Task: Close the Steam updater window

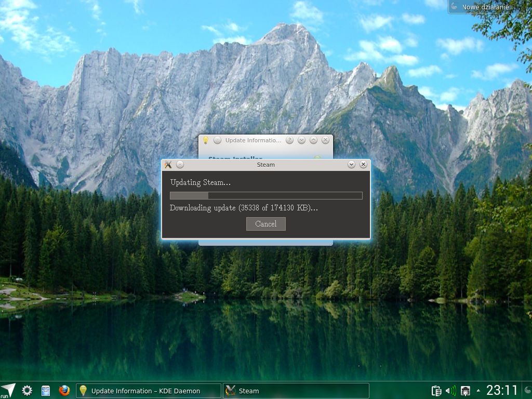Action: coord(363,165)
